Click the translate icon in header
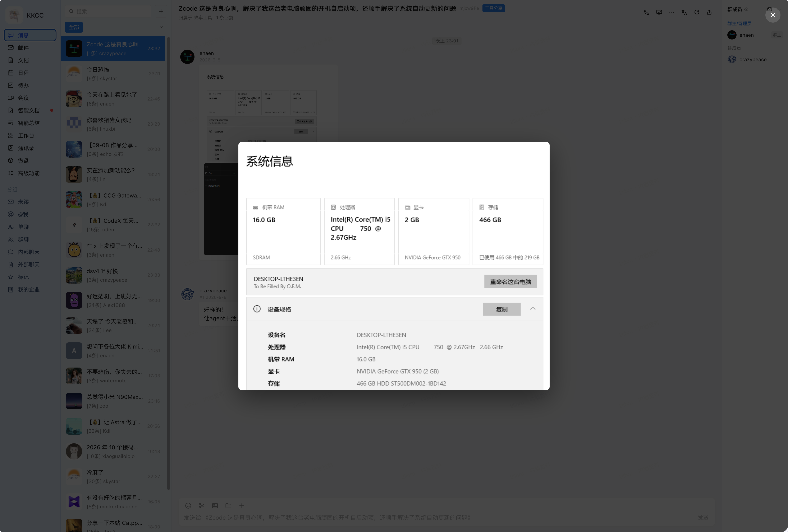Image resolution: width=788 pixels, height=532 pixels. point(684,12)
